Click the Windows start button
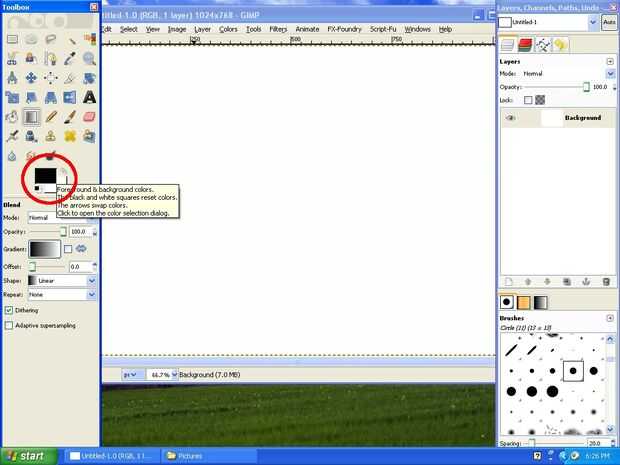 pyautogui.click(x=28, y=456)
